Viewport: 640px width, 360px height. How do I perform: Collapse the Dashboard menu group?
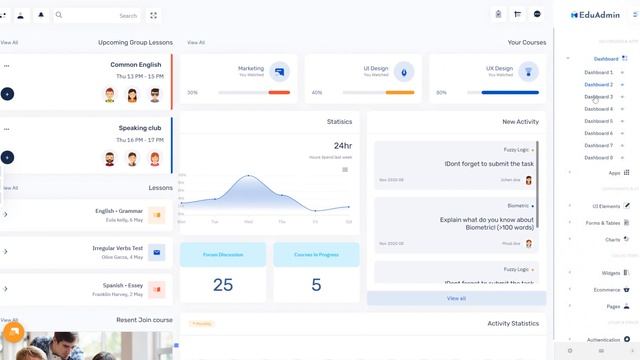tap(568, 58)
